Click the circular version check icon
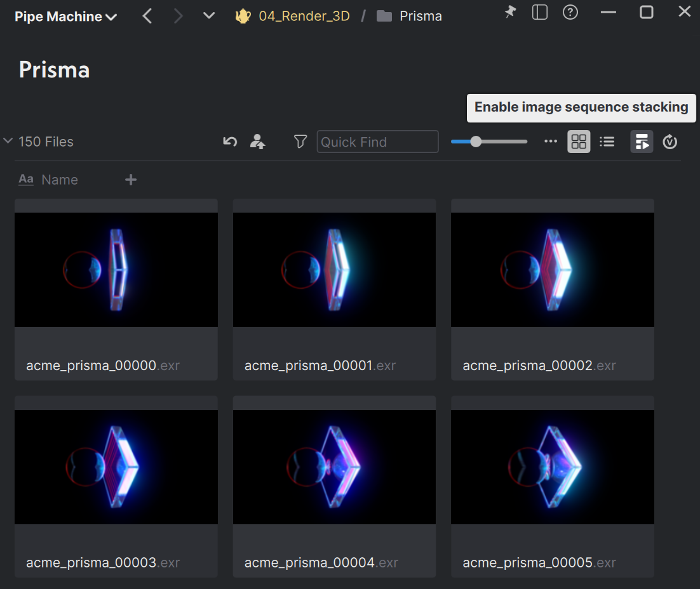This screenshot has height=589, width=700. [670, 142]
